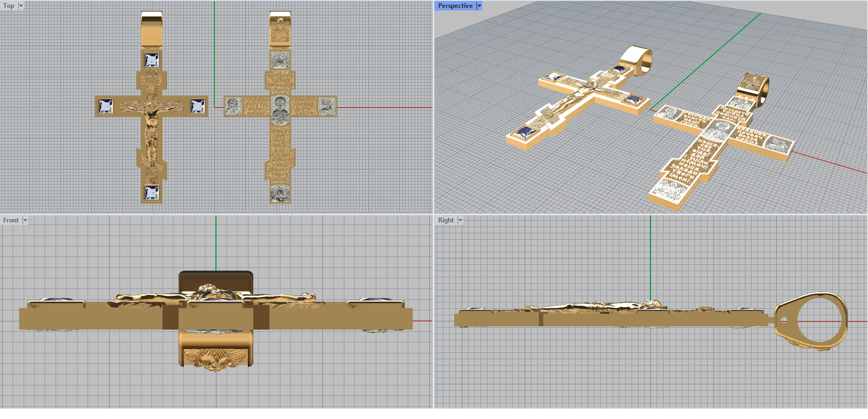Expand the Front viewport menu arrow
This screenshot has width=868, height=419.
point(25,220)
